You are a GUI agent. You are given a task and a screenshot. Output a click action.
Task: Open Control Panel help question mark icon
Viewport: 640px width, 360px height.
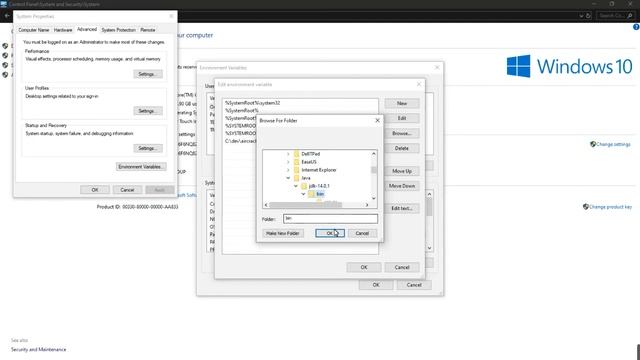[636, 27]
